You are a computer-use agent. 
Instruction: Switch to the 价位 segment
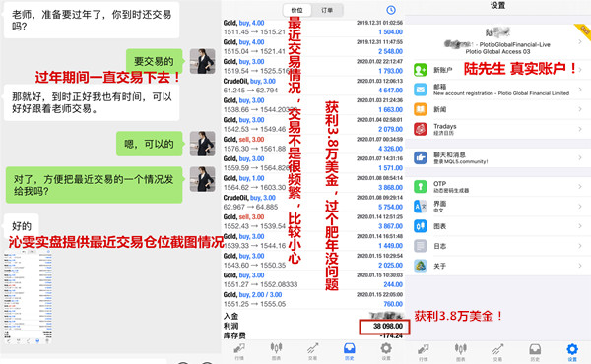pyautogui.click(x=297, y=10)
